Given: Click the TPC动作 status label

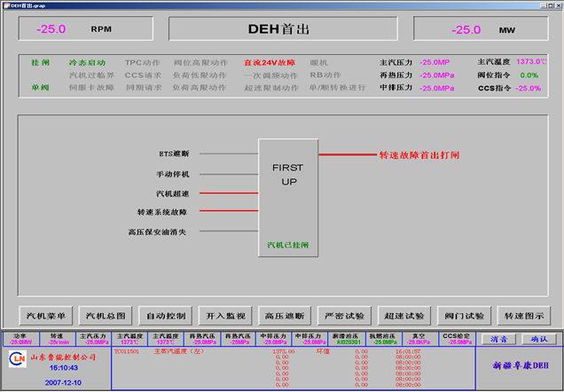Looking at the screenshot, I should click(143, 63).
